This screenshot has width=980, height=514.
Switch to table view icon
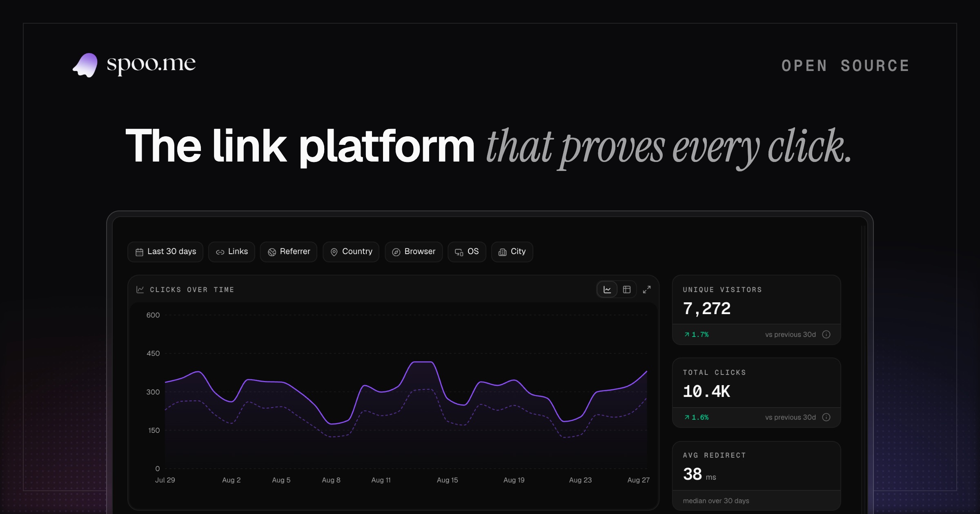click(x=627, y=290)
